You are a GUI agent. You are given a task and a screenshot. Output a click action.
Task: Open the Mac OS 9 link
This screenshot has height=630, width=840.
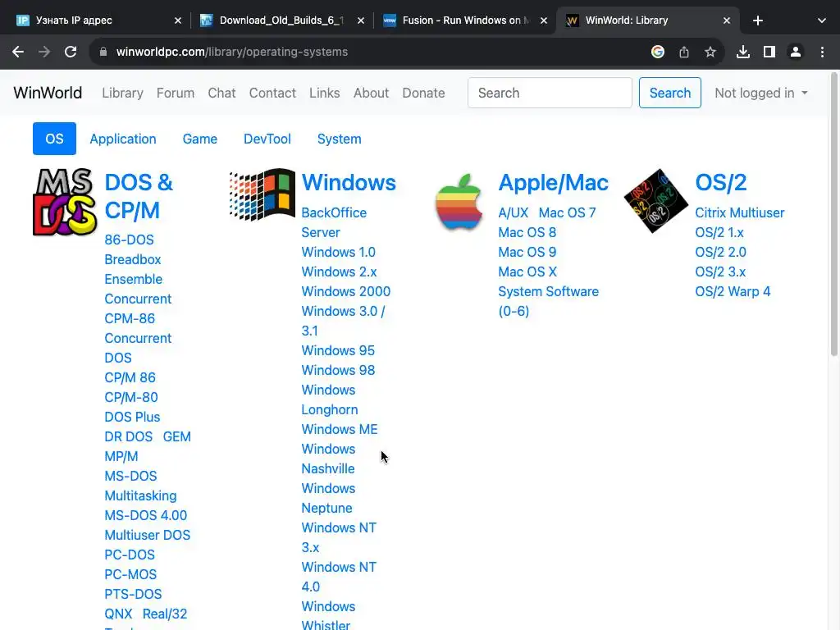(527, 252)
